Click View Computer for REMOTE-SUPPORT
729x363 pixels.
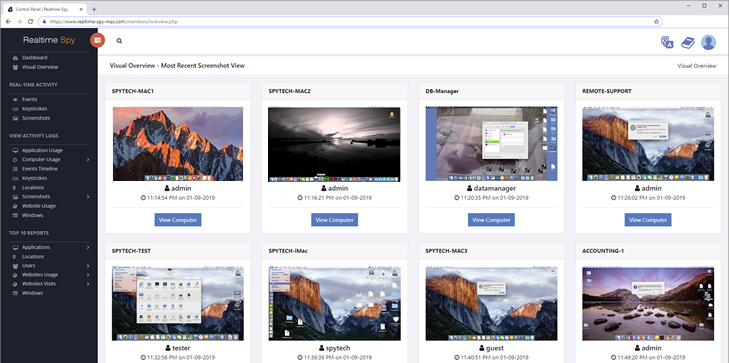coord(648,220)
